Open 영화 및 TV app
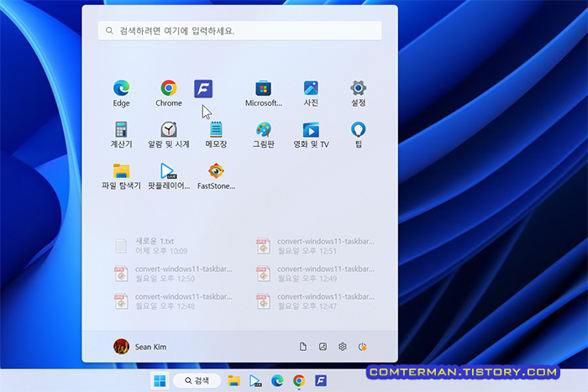Screen dimensions: 588x392 tap(311, 134)
